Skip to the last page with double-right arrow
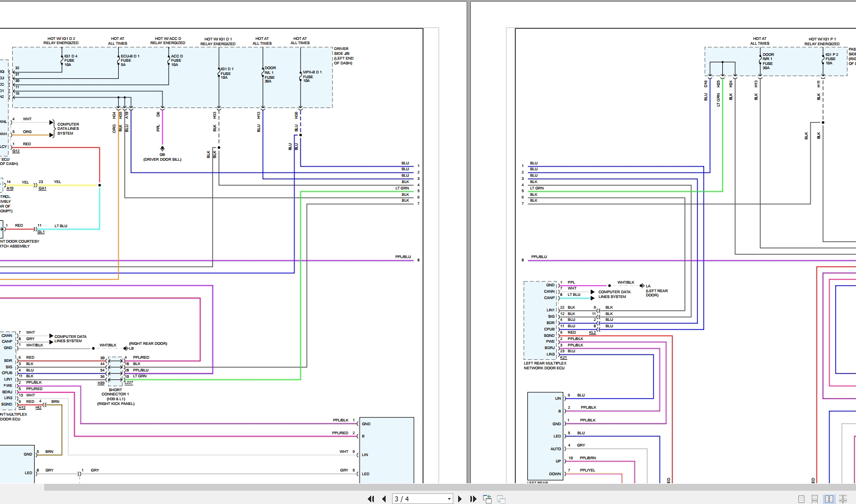 [473, 499]
